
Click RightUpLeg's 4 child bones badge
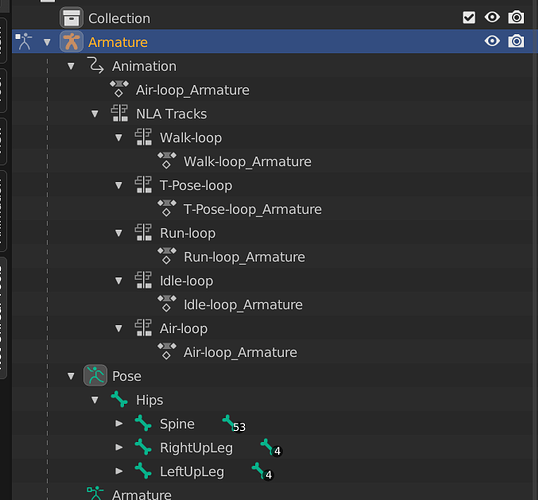coord(271,448)
